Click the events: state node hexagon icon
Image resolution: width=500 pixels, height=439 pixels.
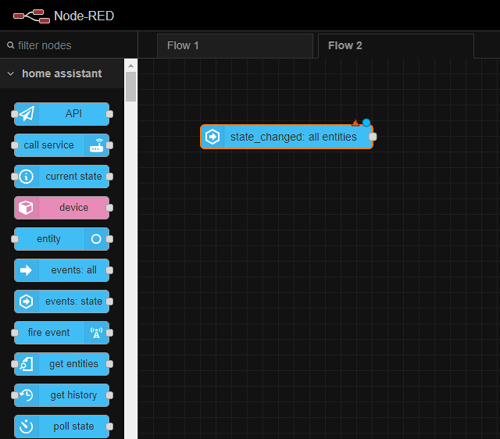pyautogui.click(x=26, y=301)
